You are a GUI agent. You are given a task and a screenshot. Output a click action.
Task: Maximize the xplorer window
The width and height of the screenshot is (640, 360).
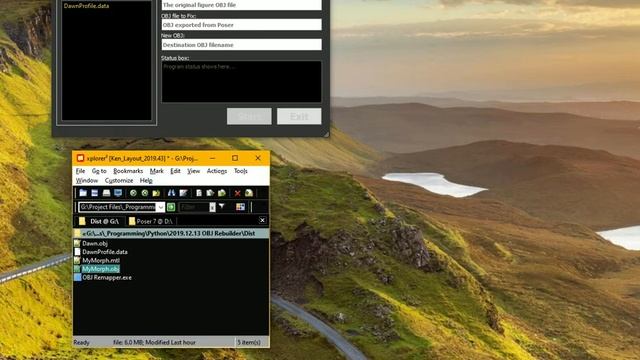point(235,158)
